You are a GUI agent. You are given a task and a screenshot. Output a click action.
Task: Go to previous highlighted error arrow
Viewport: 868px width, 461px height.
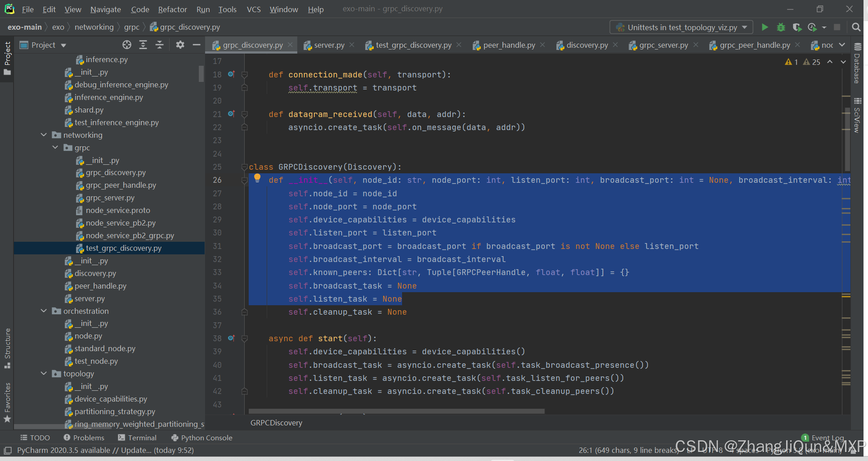point(830,62)
